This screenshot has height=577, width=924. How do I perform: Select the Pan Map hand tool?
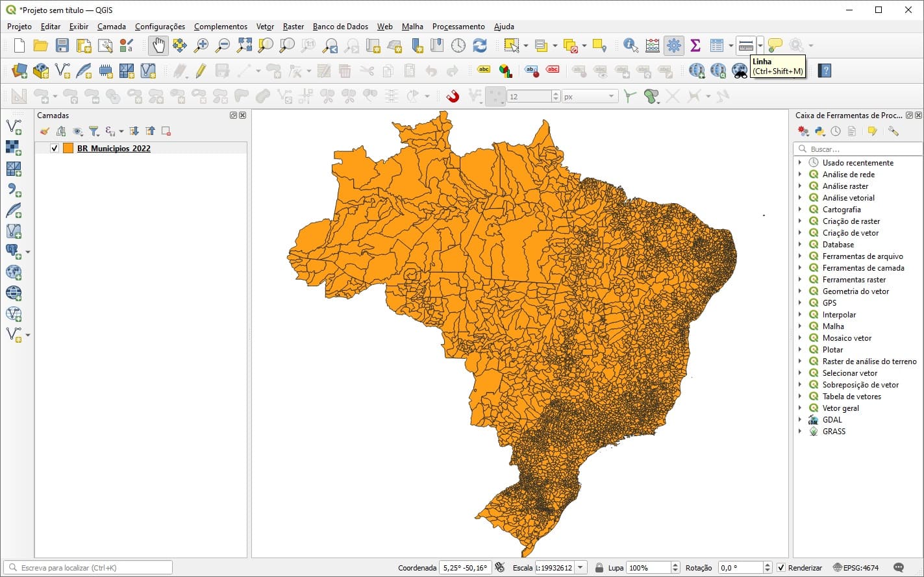(158, 45)
